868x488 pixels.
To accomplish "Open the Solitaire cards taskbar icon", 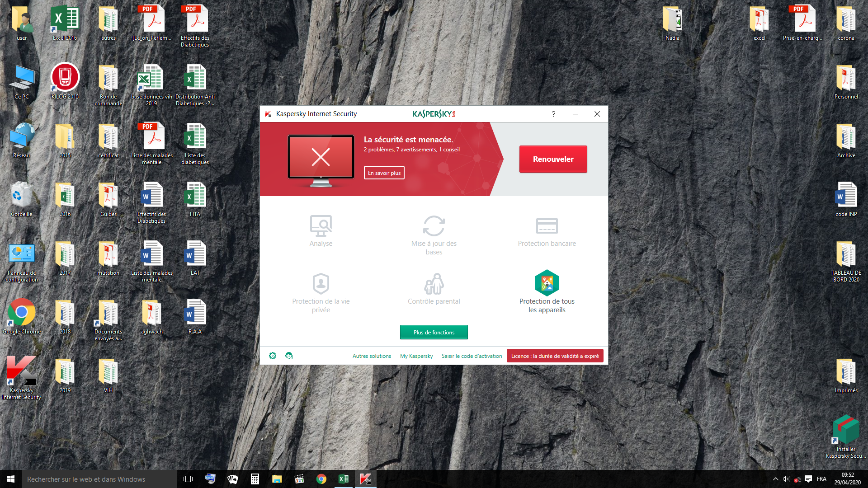I will tap(233, 479).
